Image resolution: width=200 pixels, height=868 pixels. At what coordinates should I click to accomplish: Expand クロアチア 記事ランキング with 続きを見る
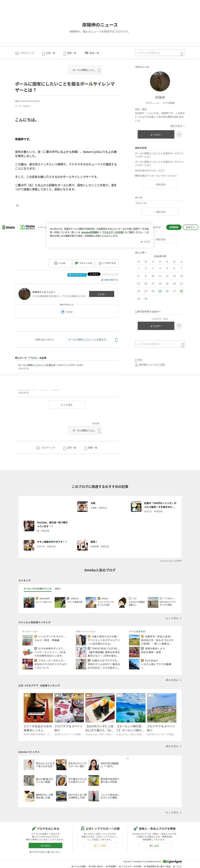pos(173,746)
